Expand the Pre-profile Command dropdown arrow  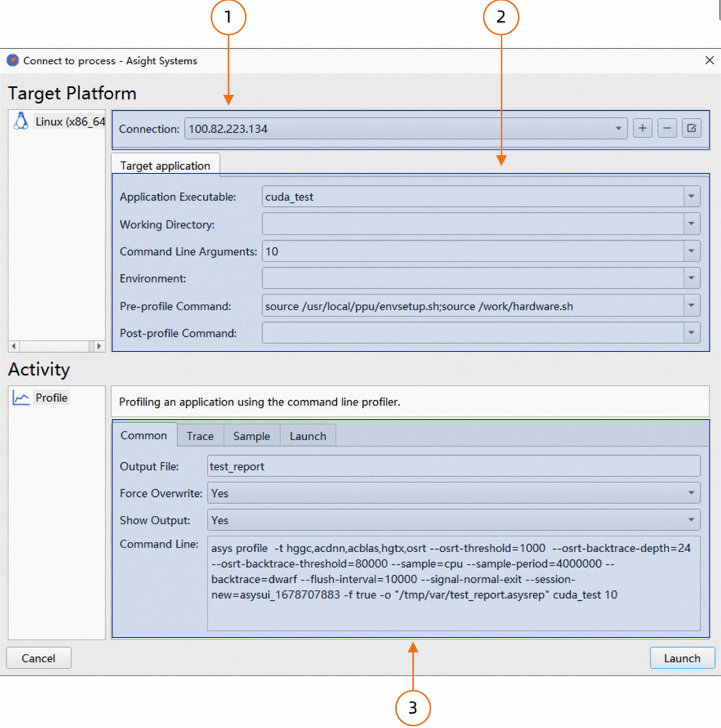click(x=691, y=305)
